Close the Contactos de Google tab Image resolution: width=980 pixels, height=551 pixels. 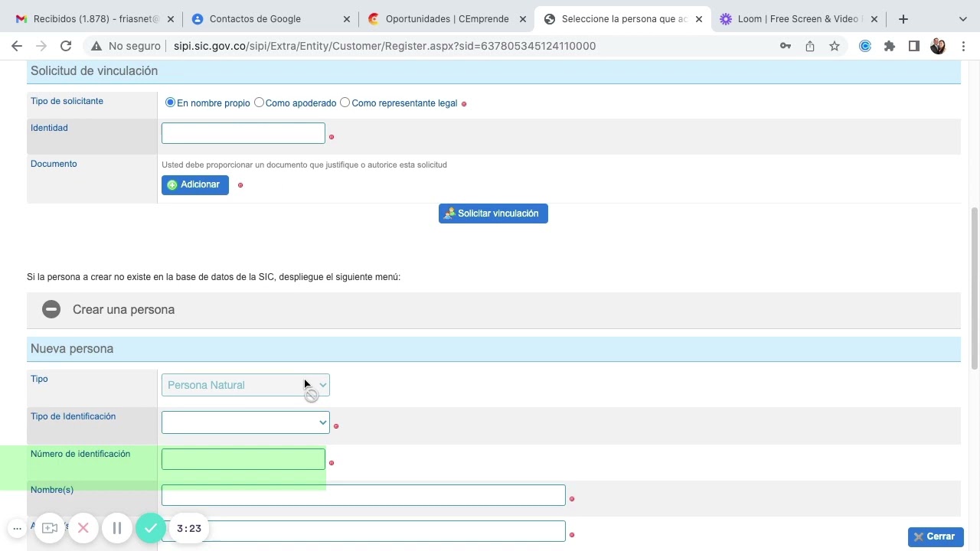[x=346, y=19]
